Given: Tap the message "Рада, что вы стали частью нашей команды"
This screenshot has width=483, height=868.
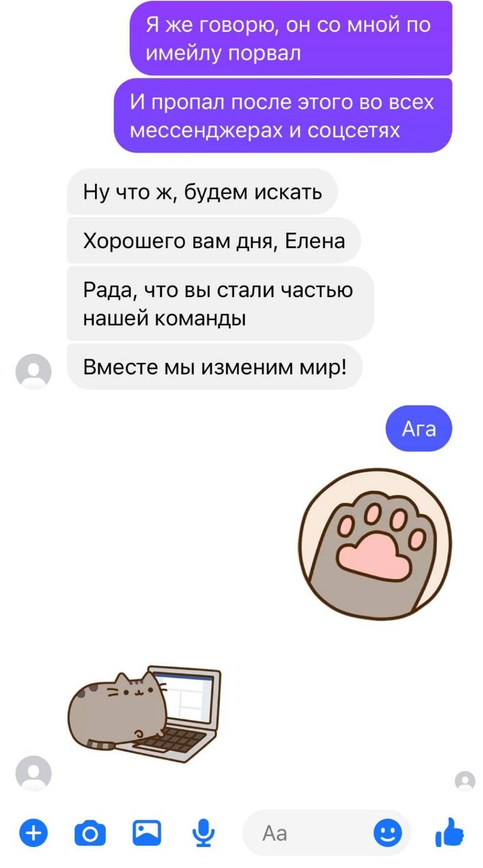Looking at the screenshot, I should [220, 303].
